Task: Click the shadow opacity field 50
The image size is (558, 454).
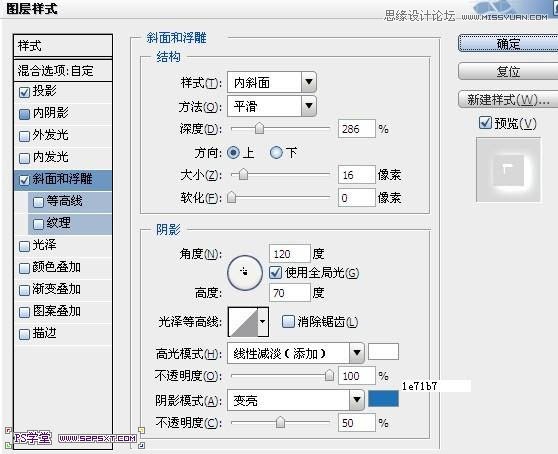Action: [x=357, y=423]
